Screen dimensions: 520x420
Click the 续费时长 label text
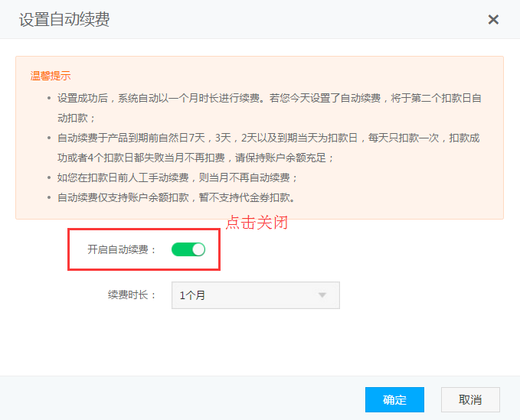point(132,295)
